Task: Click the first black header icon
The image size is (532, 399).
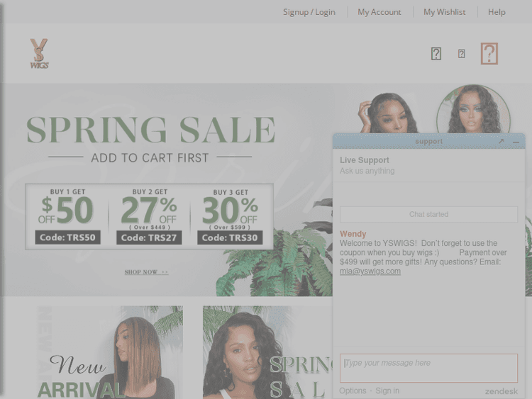Action: [436, 54]
